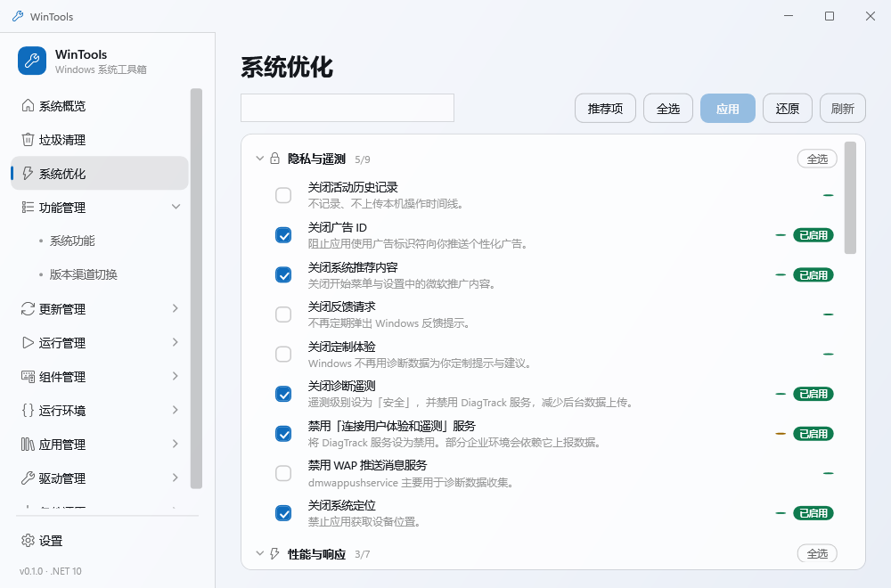Click the WinTools blue wrench logo
The width and height of the screenshot is (891, 588).
coord(32,61)
